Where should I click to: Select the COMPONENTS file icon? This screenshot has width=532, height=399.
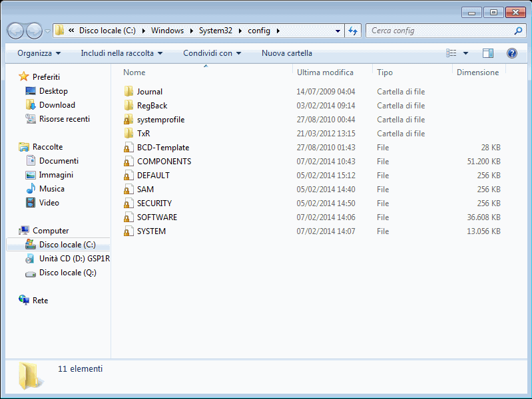(129, 161)
